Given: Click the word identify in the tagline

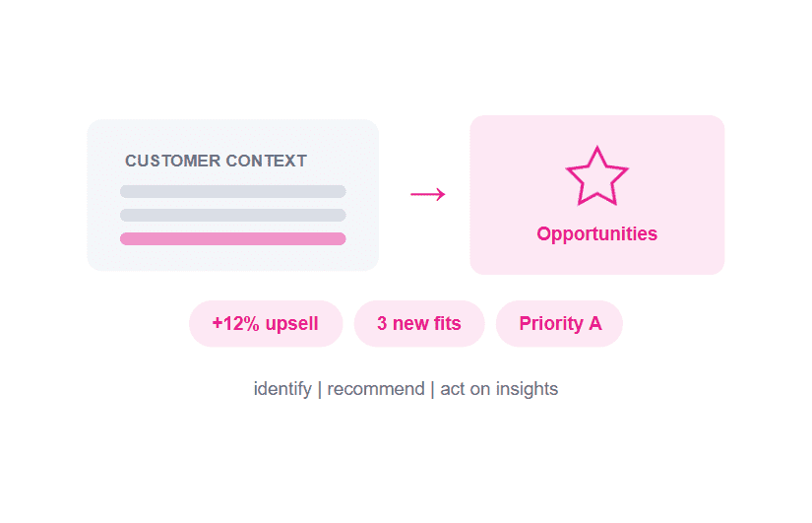Looking at the screenshot, I should (x=282, y=389).
